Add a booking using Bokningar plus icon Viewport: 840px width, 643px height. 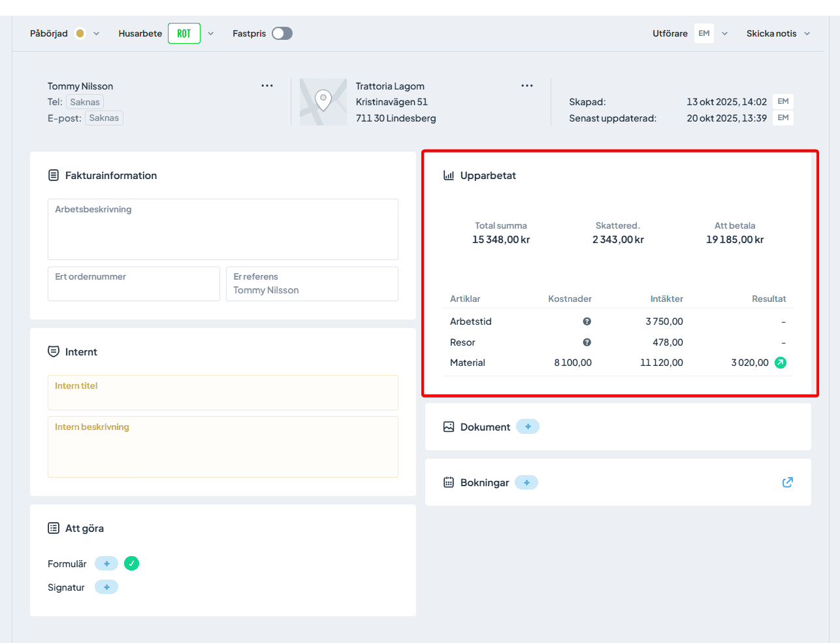pyautogui.click(x=526, y=482)
